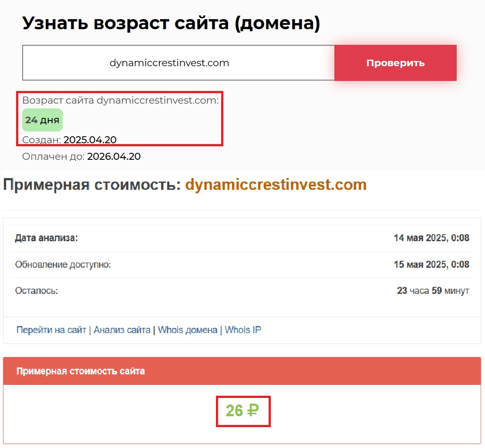The width and height of the screenshot is (485, 448).
Task: Click the green 24 дня age badge
Action: point(42,120)
